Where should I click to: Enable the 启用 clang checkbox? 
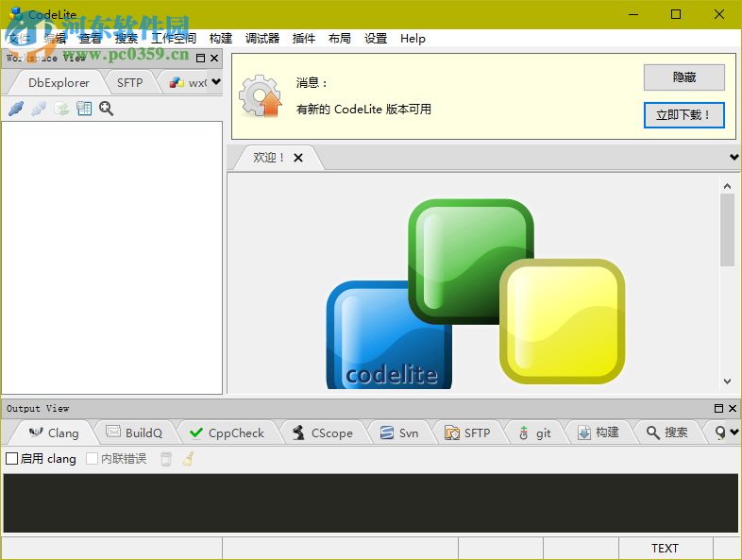12,458
